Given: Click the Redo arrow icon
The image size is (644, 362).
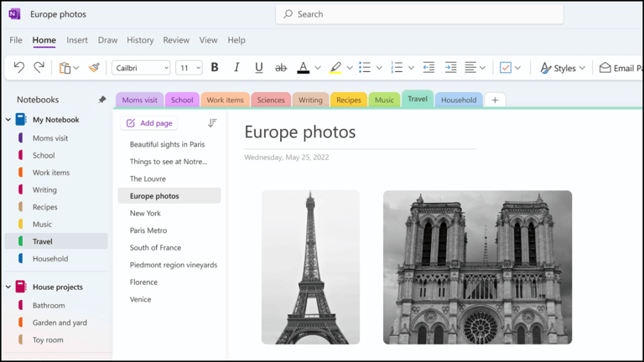Looking at the screenshot, I should (x=39, y=67).
